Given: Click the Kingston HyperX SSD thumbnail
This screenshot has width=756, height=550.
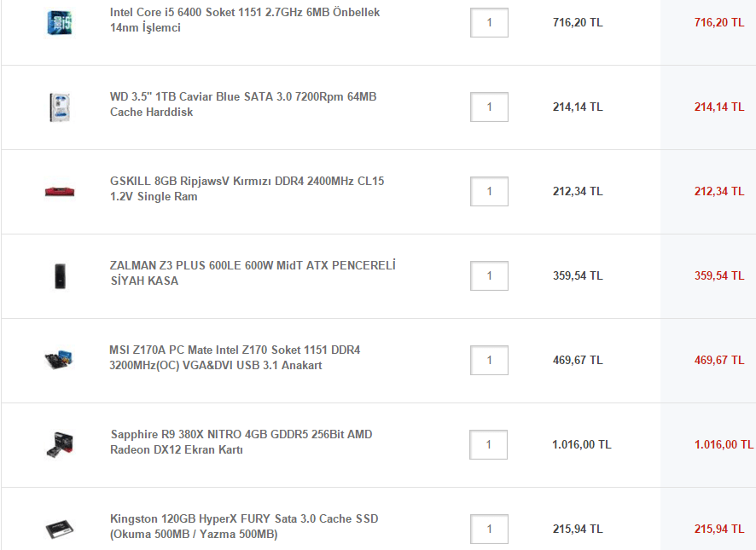Looking at the screenshot, I should pos(60,529).
